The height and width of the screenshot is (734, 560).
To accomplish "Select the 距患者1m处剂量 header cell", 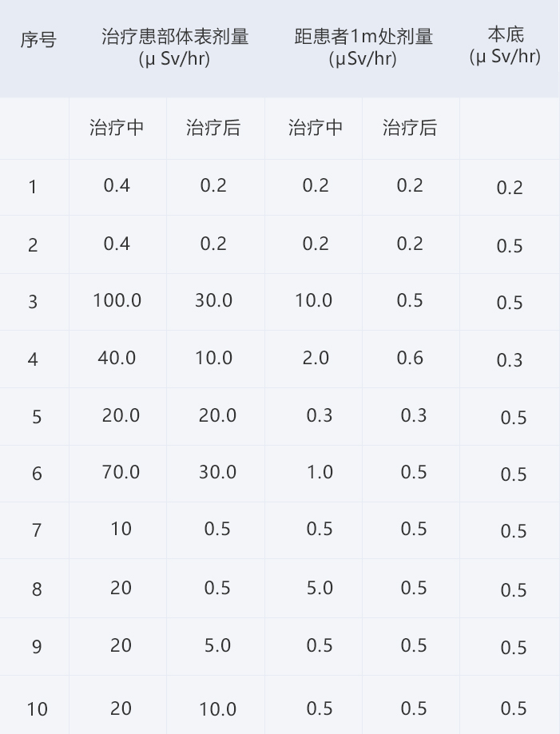I will 363,47.
